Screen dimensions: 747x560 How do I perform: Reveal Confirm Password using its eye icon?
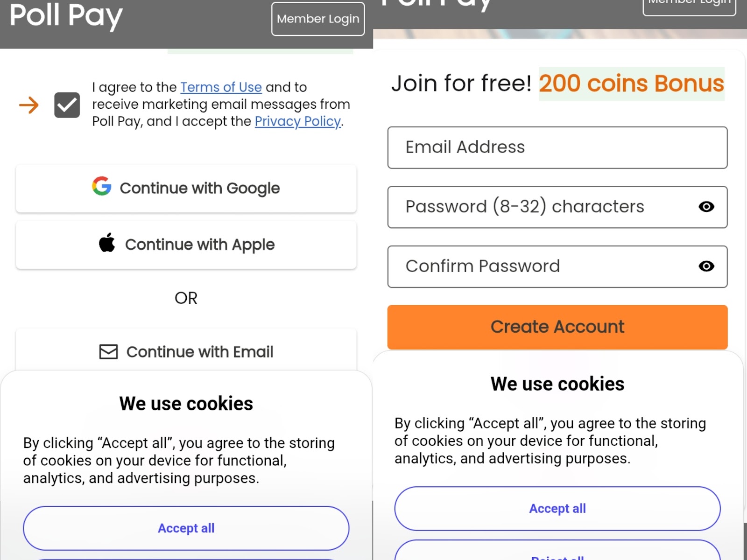706,266
